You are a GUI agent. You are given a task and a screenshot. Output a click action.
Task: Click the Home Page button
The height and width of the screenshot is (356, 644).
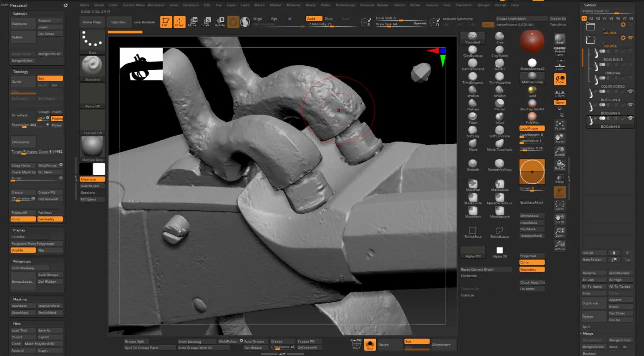coord(92,22)
